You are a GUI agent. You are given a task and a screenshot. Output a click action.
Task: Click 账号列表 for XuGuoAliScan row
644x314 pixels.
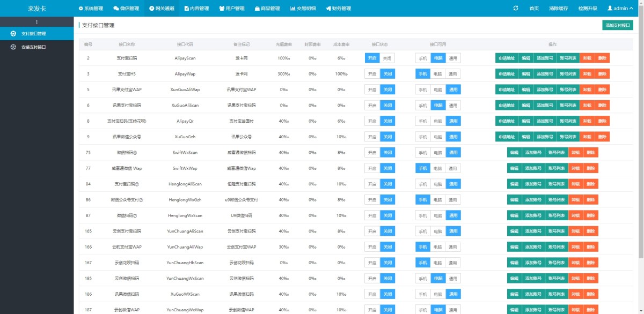[568, 106]
